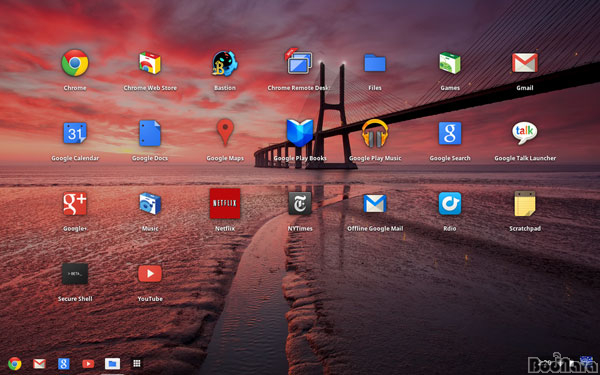
Task: Launch the Games app icon
Action: (x=450, y=63)
